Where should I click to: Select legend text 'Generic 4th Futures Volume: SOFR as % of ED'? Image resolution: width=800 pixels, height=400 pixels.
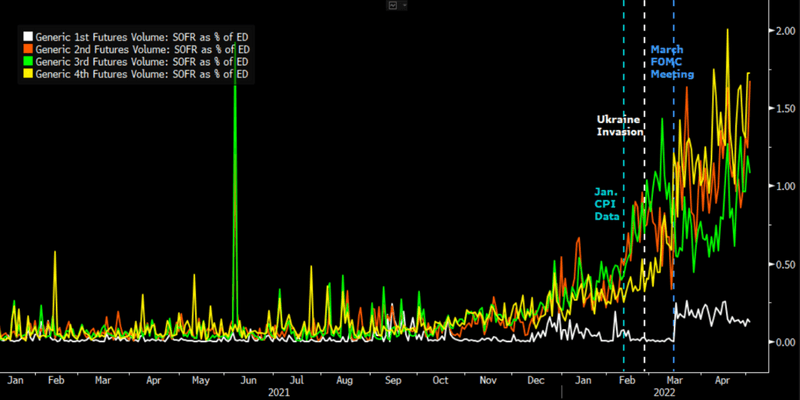pyautogui.click(x=142, y=74)
